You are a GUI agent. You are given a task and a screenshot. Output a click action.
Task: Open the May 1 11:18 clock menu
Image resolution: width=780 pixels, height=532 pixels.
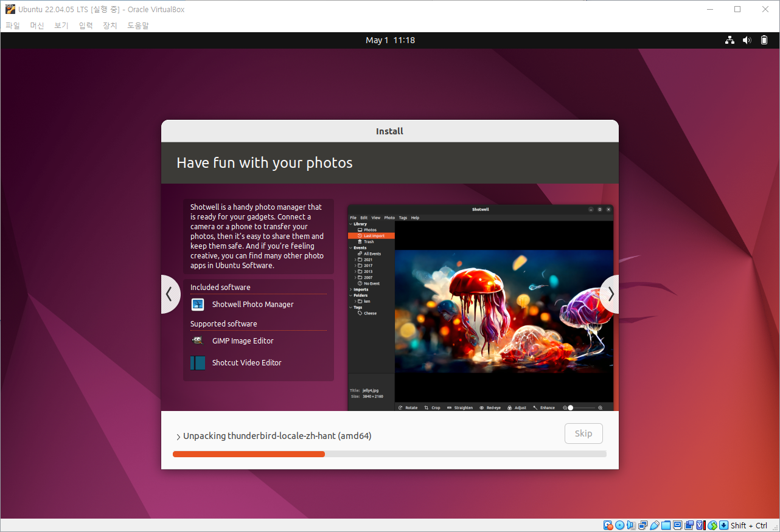[x=390, y=40]
